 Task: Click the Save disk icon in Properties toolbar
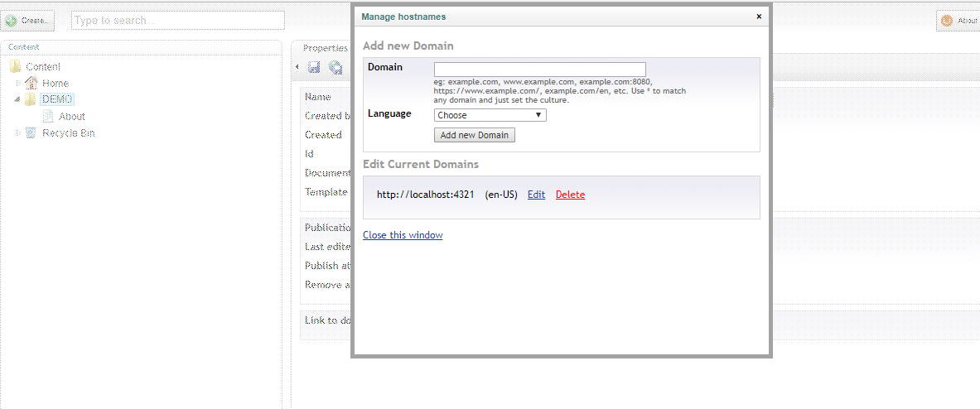click(314, 68)
